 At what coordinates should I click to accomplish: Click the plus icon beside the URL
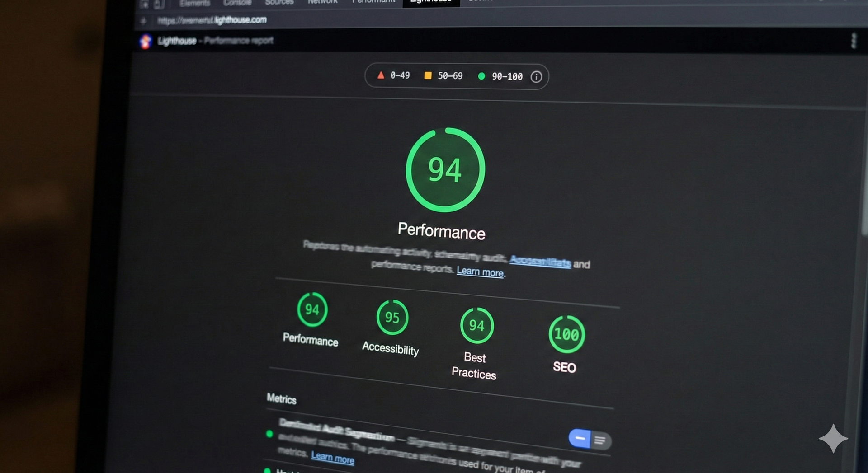tap(143, 21)
